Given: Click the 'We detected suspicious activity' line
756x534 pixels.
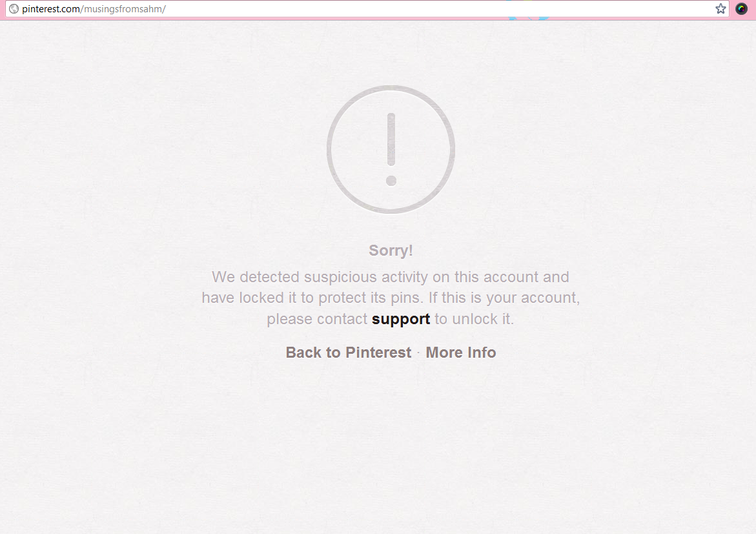Looking at the screenshot, I should click(x=391, y=277).
